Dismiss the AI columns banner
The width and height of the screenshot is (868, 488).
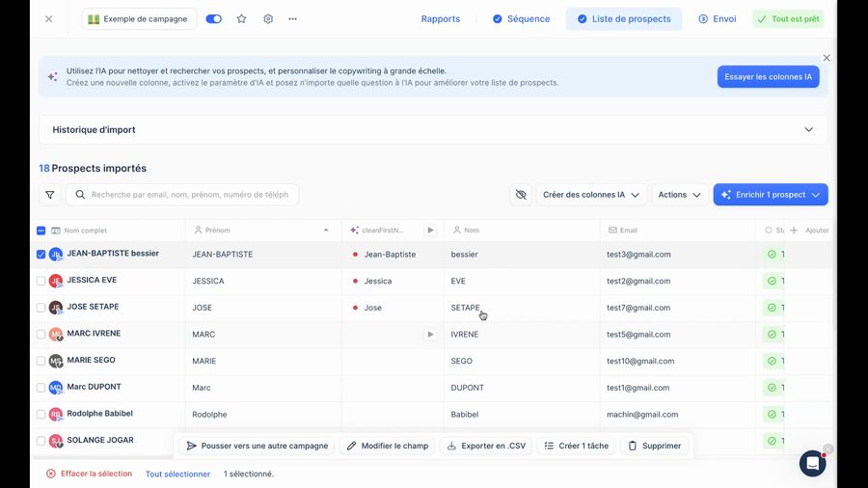[x=826, y=58]
